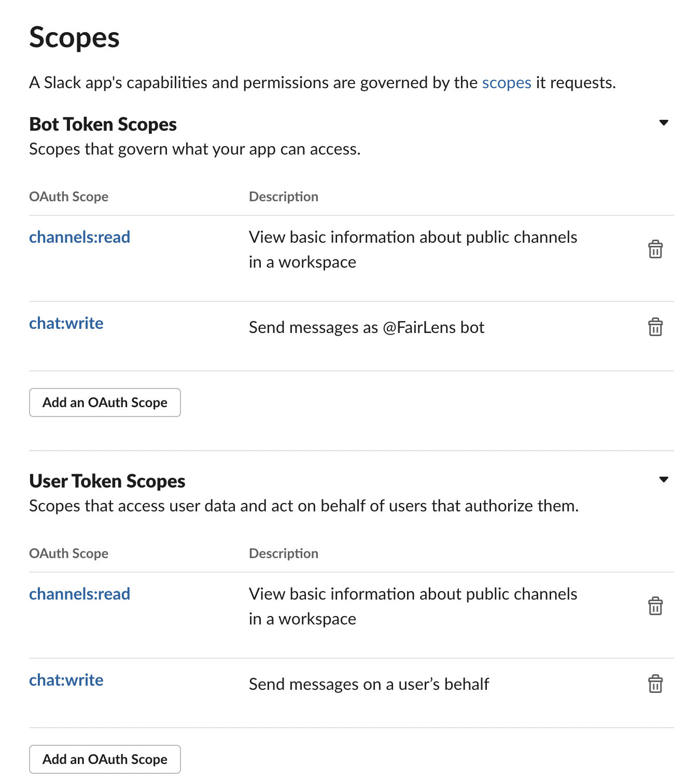Click Description column header in user table
Viewport: 700px width, 778px height.
click(x=284, y=554)
